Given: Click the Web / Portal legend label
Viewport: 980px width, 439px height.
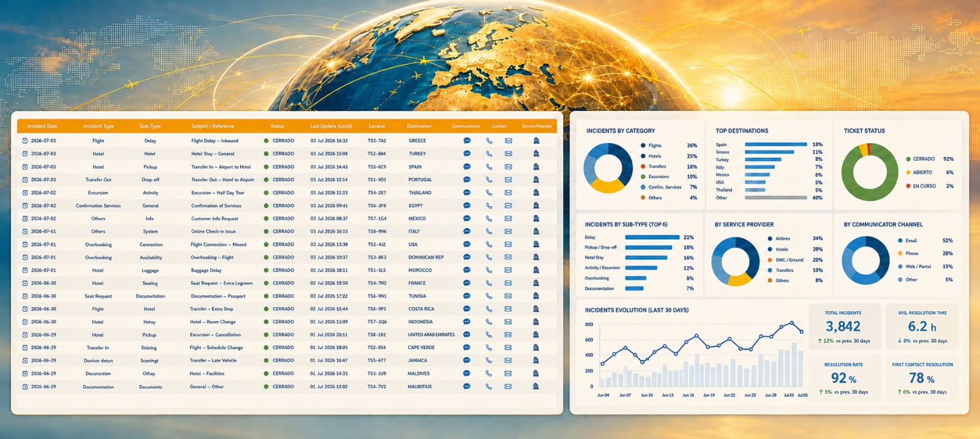Looking at the screenshot, I should 918,266.
